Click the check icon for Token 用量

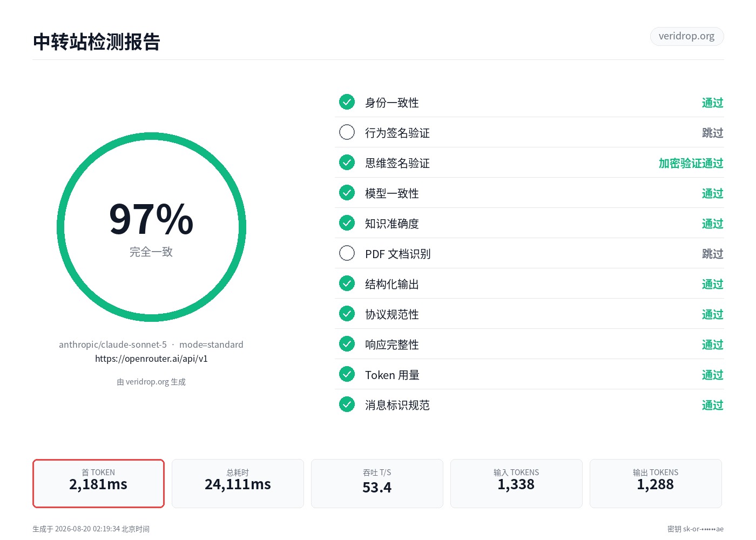point(347,374)
